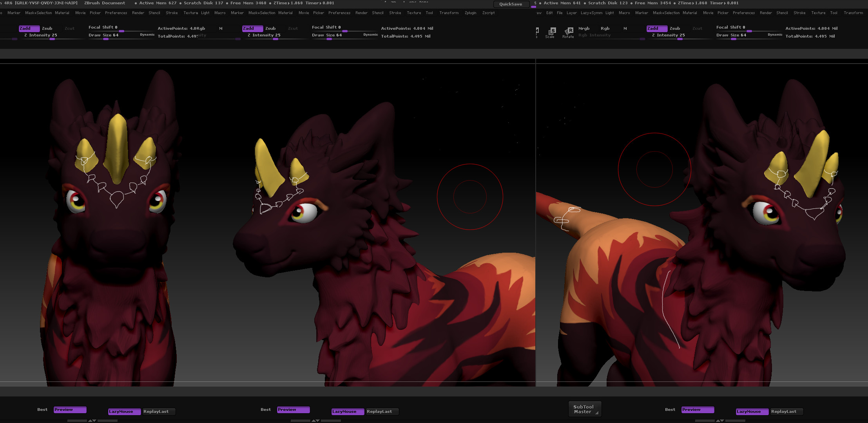Image resolution: width=868 pixels, height=423 pixels.
Task: Toggle Zadd in the Active Mem 641 window
Action: click(657, 28)
